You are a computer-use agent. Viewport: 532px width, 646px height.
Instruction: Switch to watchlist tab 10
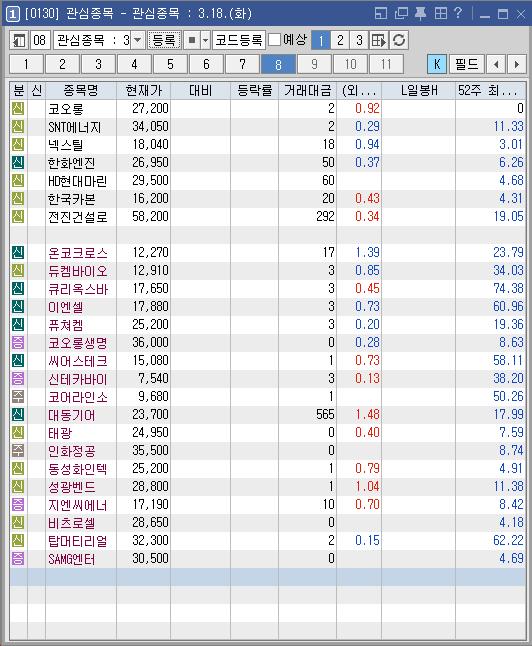click(350, 64)
